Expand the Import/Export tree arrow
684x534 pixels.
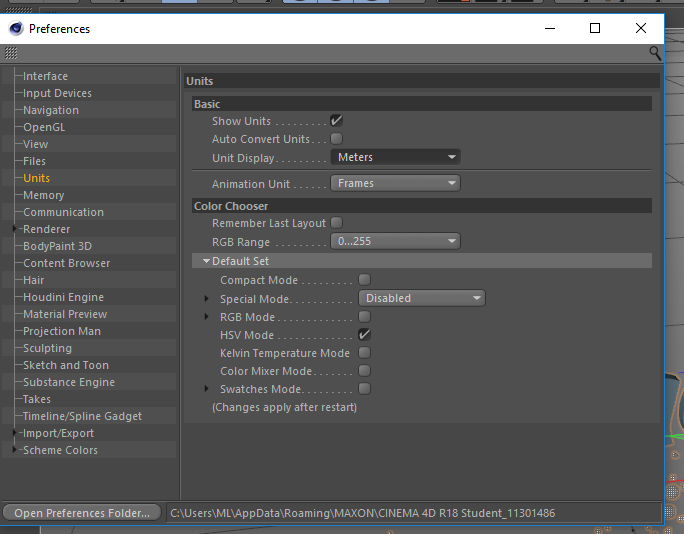point(14,433)
